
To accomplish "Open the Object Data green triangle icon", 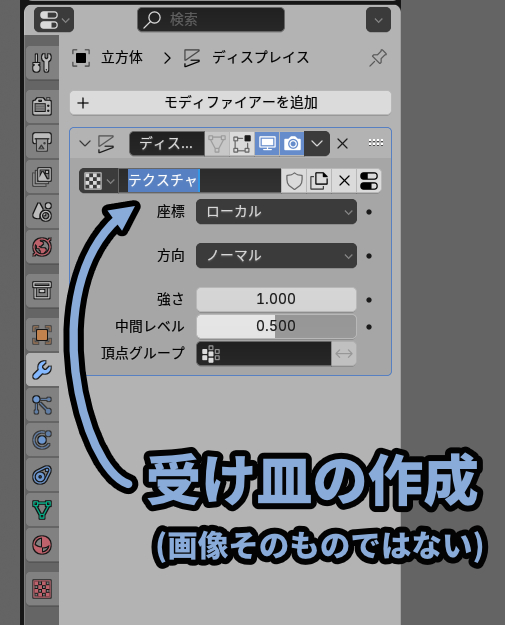I will [x=42, y=510].
